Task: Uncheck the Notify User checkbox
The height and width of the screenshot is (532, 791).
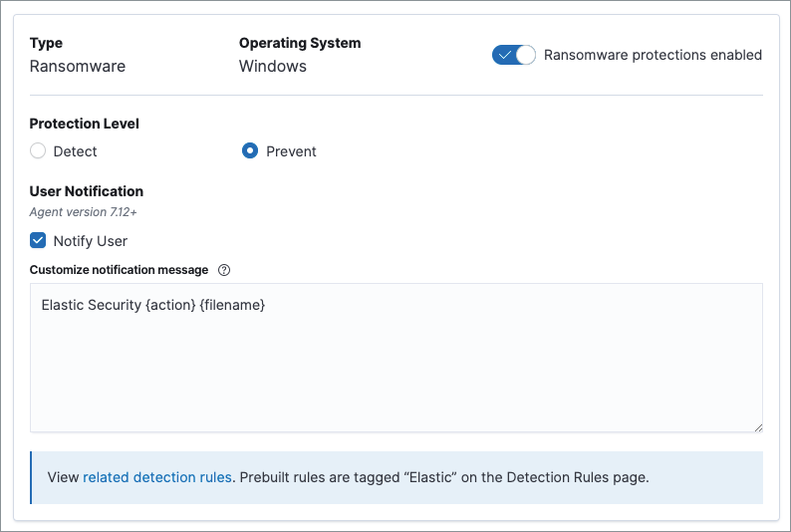Action: pyautogui.click(x=38, y=240)
